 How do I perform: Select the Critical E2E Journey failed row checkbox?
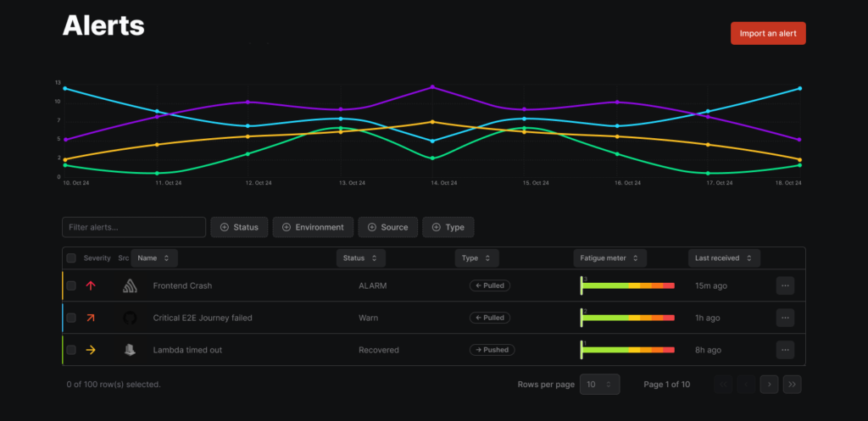click(71, 318)
